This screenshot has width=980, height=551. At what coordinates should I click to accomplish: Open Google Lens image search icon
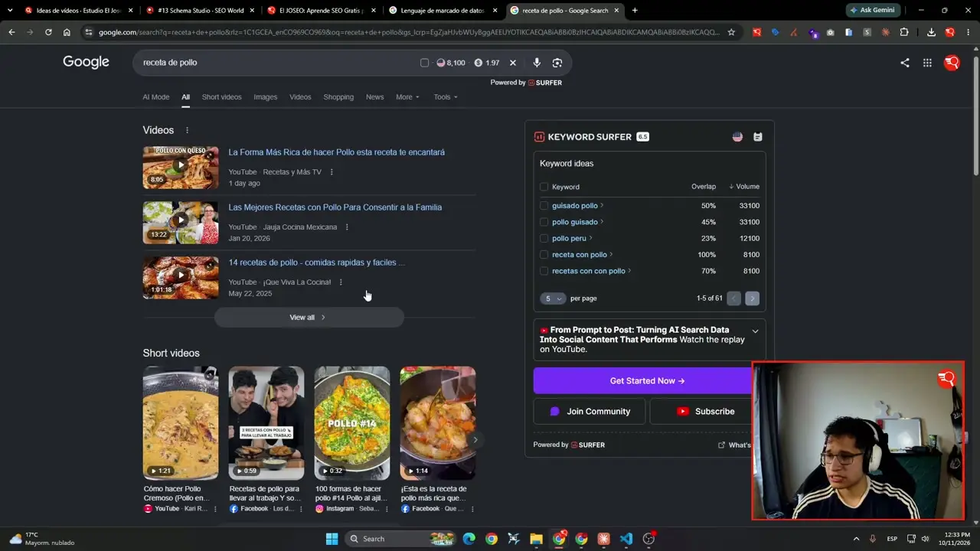coord(557,63)
